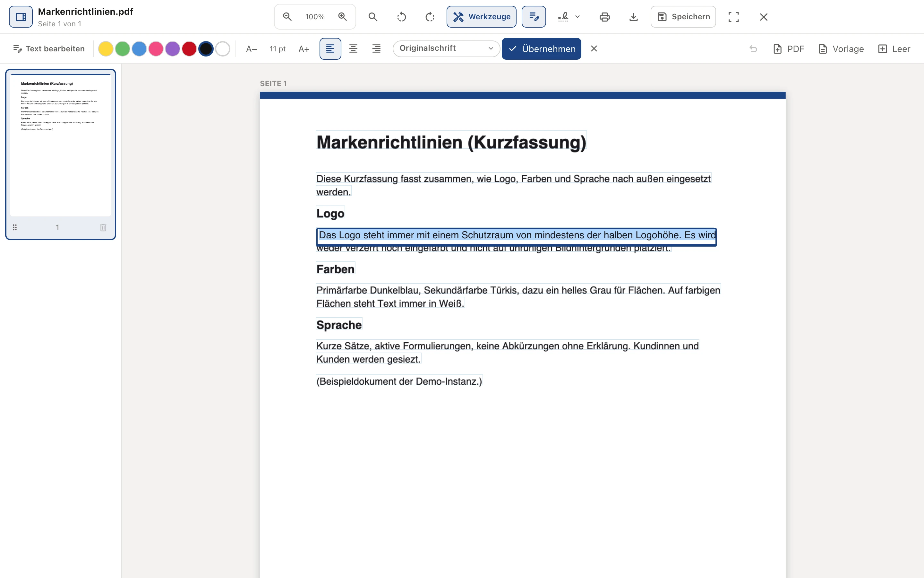Viewport: 924px width, 578px height.
Task: Click the Speichern button
Action: pos(683,17)
